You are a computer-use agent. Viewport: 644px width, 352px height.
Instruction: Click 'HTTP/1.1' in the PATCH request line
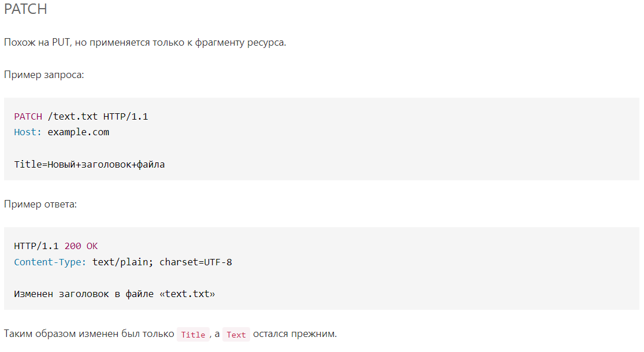(x=125, y=116)
